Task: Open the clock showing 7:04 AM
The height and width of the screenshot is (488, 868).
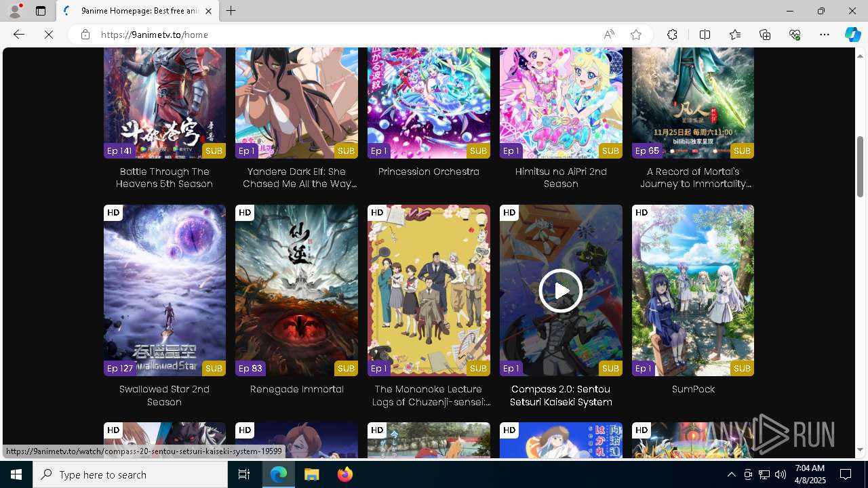Action: [x=810, y=474]
